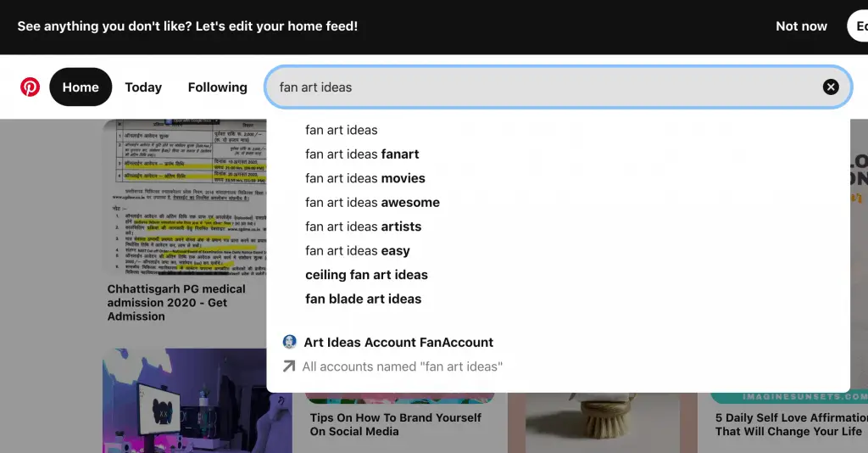Go to the Following tab
Image resolution: width=868 pixels, height=453 pixels.
[x=218, y=87]
